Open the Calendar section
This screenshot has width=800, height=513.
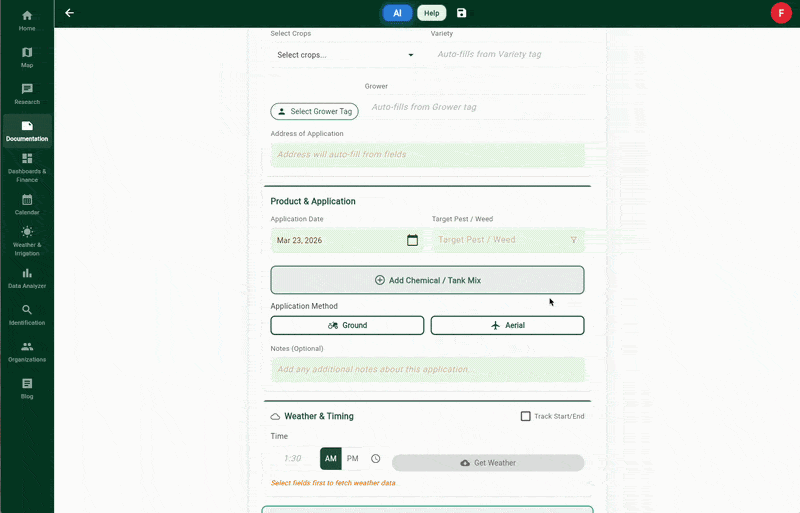point(27,204)
